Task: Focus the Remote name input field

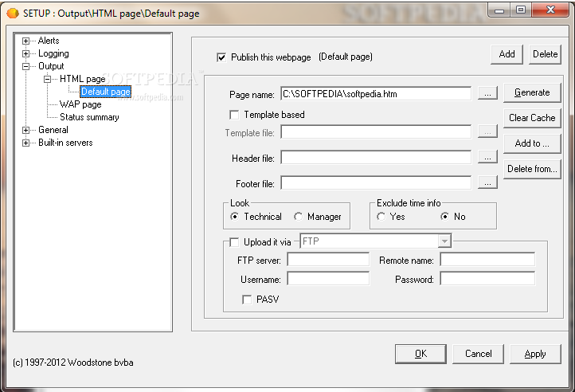Action: 487,260
